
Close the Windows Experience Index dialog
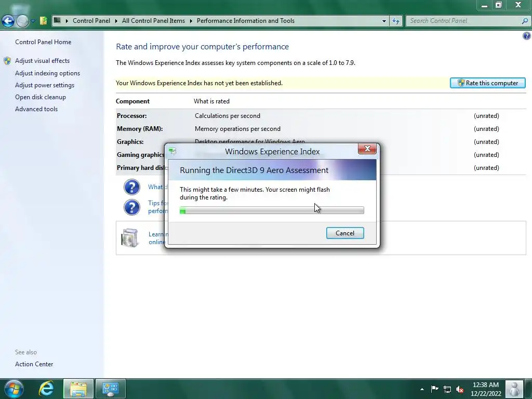tap(367, 149)
